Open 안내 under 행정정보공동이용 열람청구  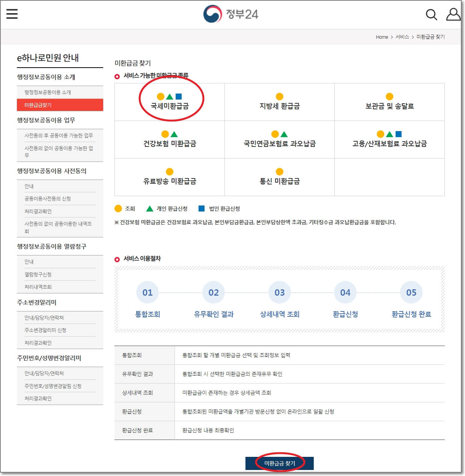[x=29, y=262]
